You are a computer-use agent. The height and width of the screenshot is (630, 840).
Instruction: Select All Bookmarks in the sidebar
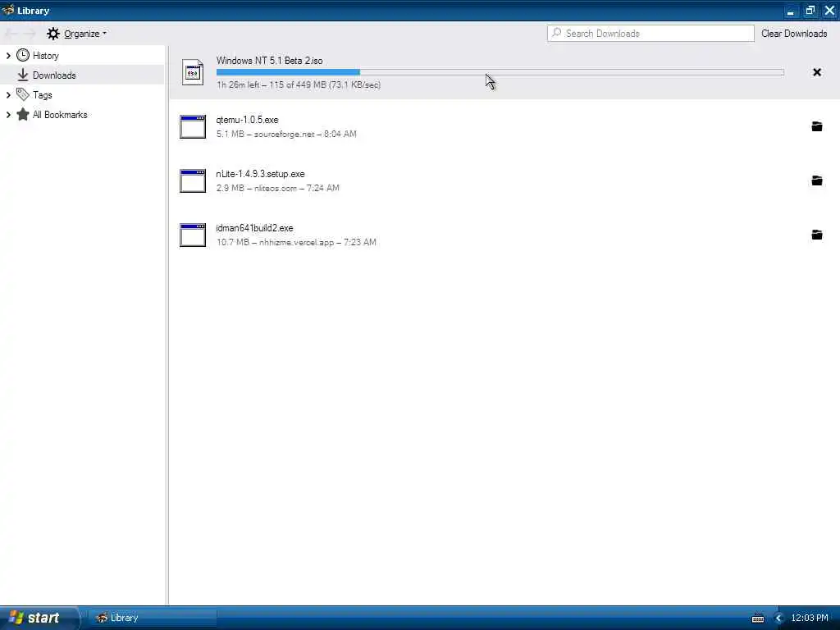tap(82, 115)
